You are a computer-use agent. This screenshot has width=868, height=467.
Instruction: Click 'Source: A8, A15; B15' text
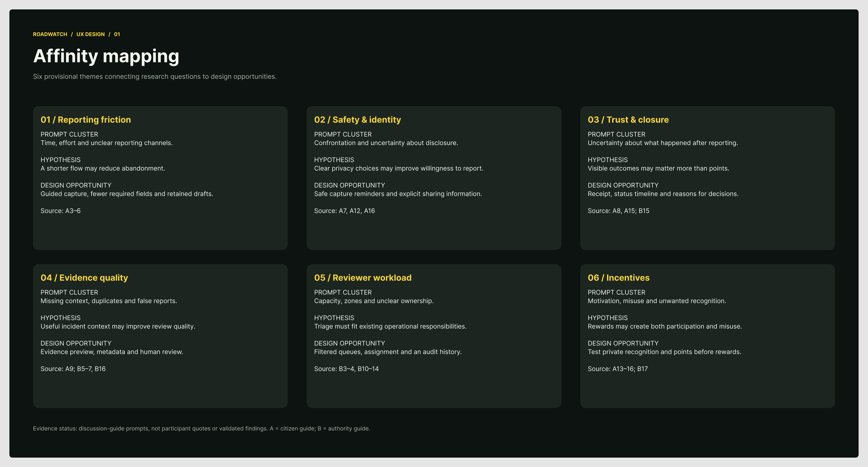pos(618,211)
